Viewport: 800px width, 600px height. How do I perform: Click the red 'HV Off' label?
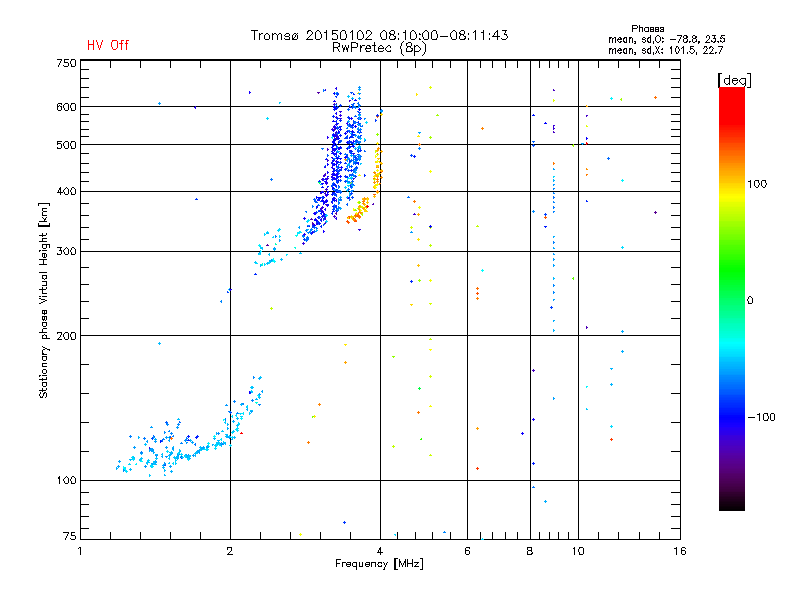[x=108, y=45]
